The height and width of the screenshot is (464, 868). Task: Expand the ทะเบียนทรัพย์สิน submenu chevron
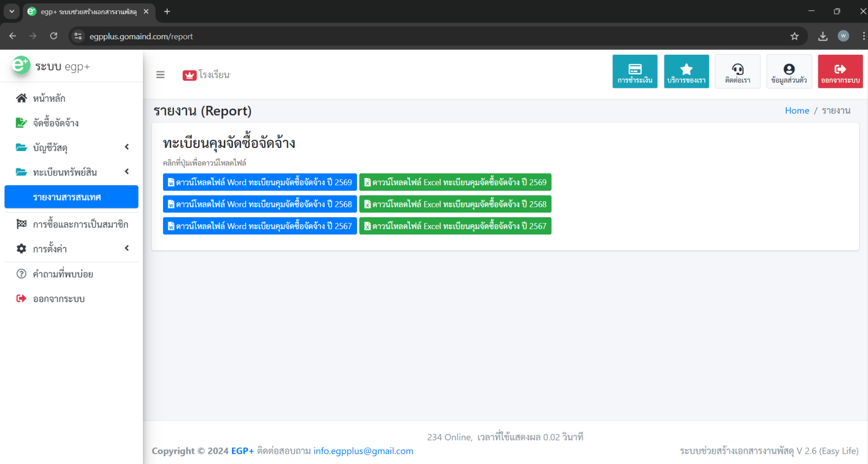tap(127, 171)
